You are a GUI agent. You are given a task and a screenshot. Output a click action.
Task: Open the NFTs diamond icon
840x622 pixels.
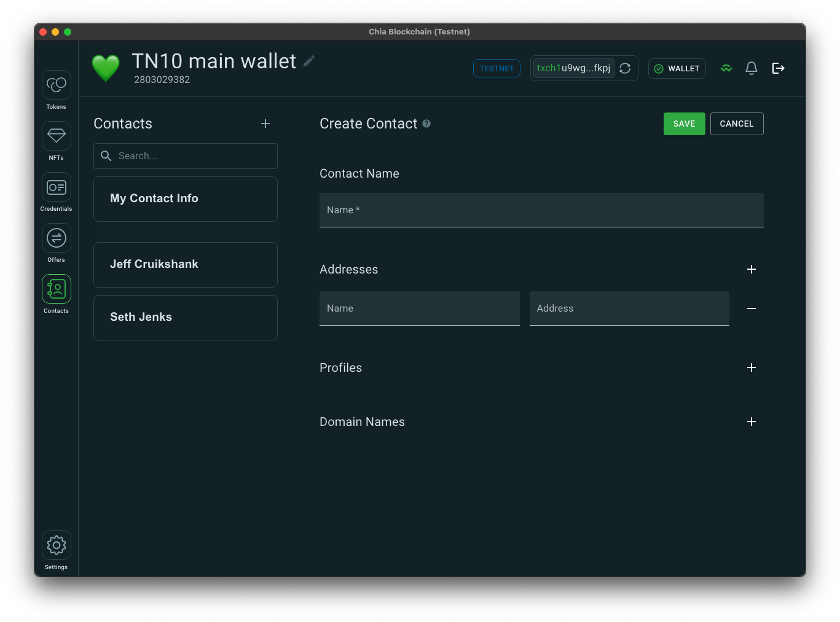pyautogui.click(x=56, y=136)
